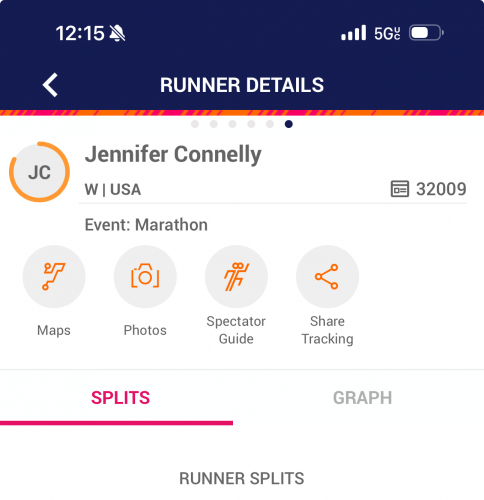Tap the Jennifer Connelly runner name
This screenshot has width=484, height=500.
(173, 154)
